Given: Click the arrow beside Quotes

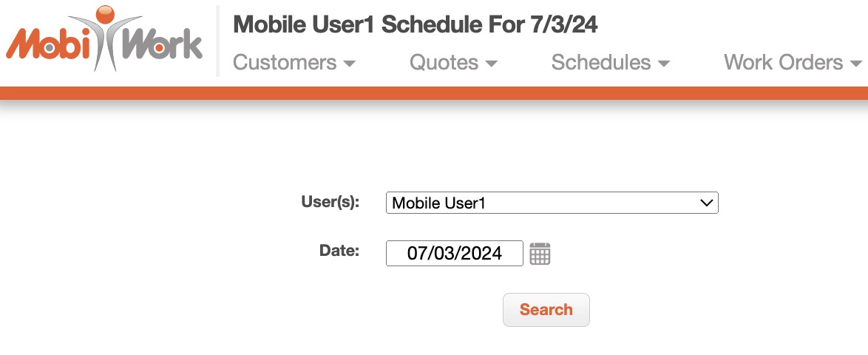Looking at the screenshot, I should click(x=492, y=64).
